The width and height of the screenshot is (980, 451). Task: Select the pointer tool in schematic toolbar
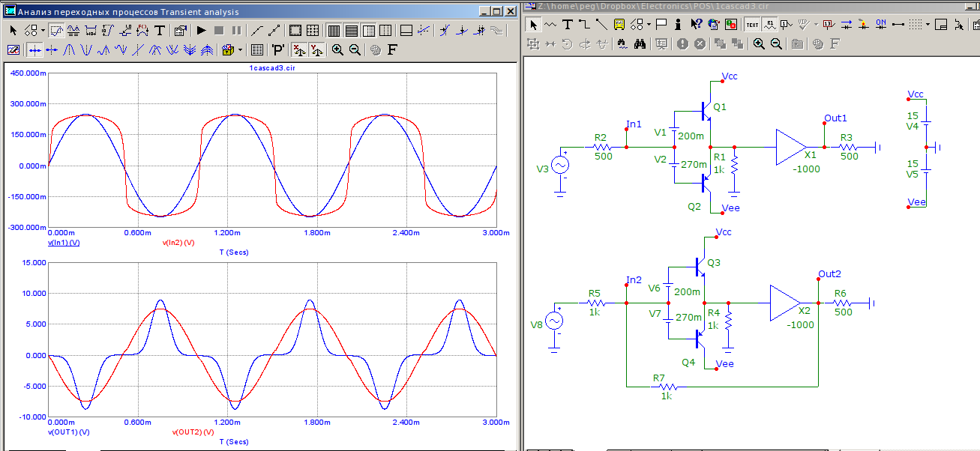point(534,25)
